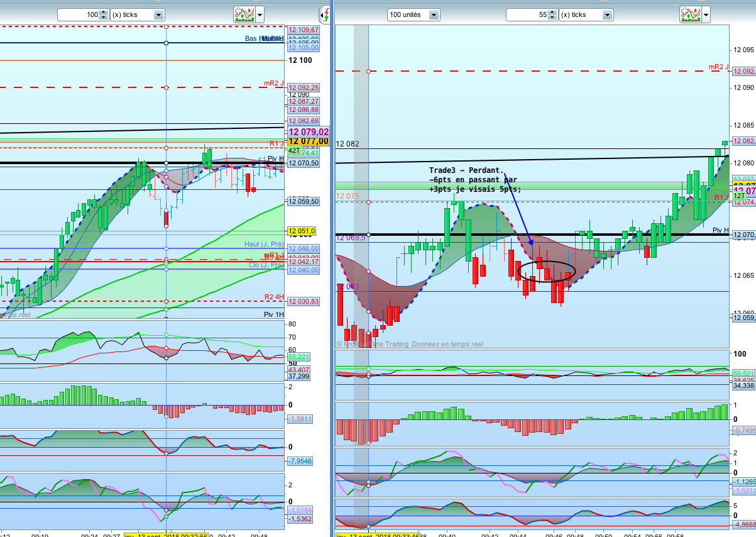Select the 12 063 level label in right chart
Screen dimensions: 756x537
coord(348,287)
